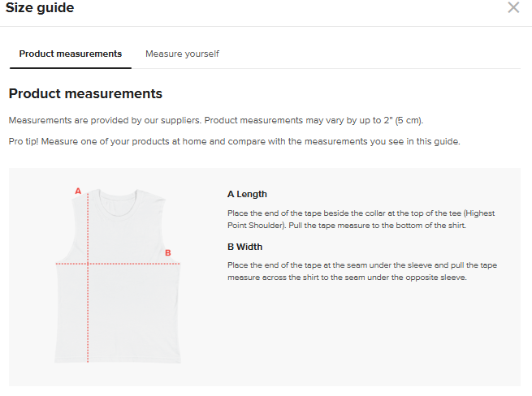Screen dimensions: 532x396
Task: Click the bottom hem of the shirt image
Action: click(x=119, y=359)
